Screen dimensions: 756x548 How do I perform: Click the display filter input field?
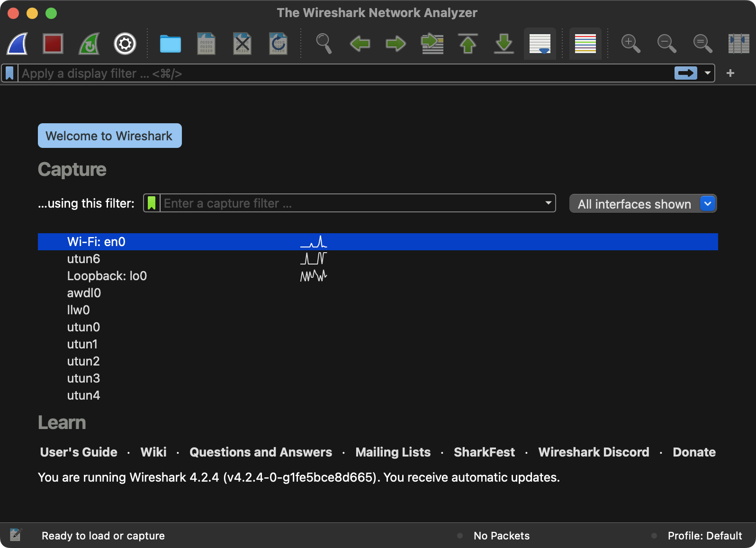point(346,73)
